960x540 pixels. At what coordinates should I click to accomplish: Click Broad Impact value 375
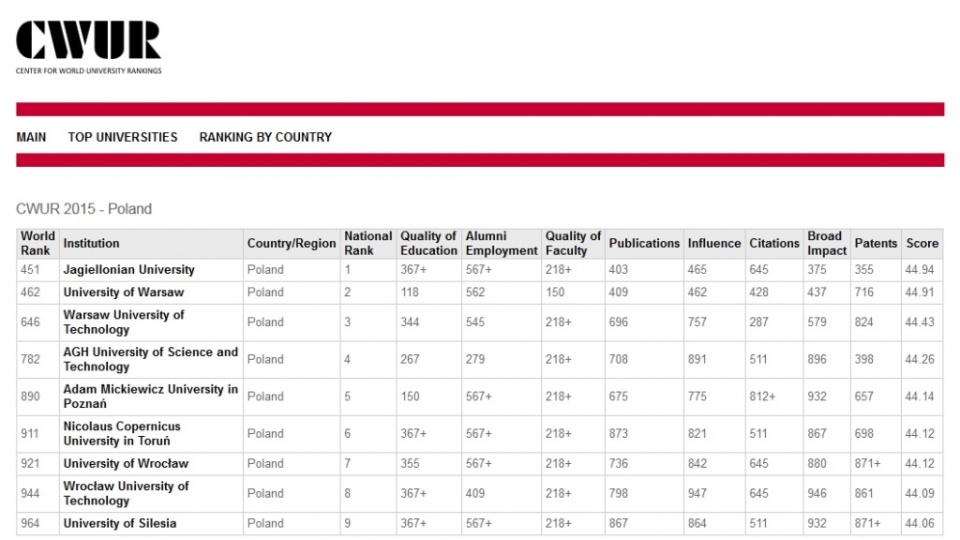(817, 269)
